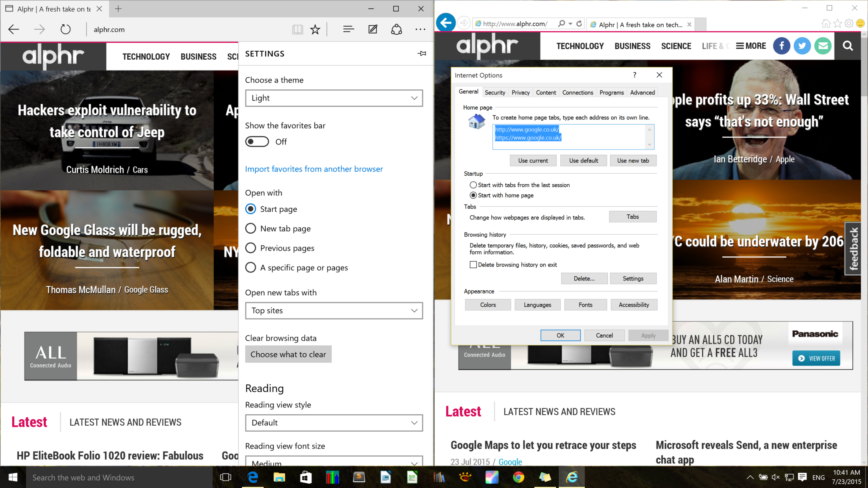Open the Alphr site search magnifier
868x488 pixels.
[848, 46]
